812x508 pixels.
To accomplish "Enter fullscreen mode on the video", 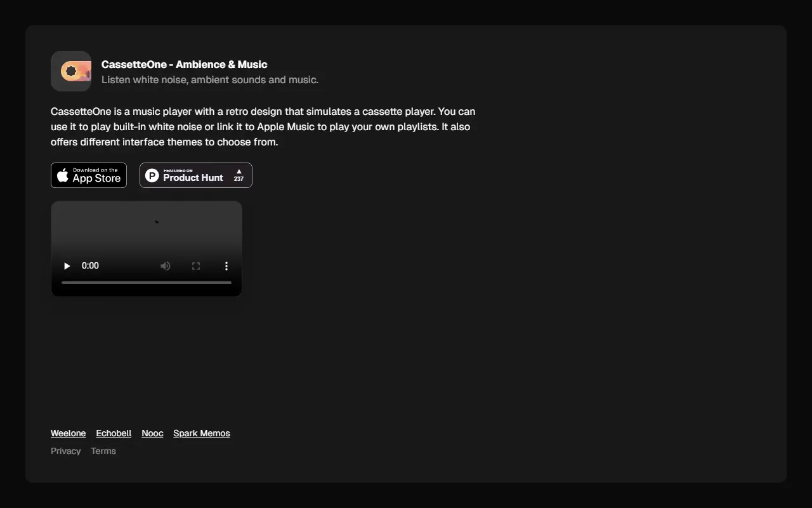I will click(196, 266).
